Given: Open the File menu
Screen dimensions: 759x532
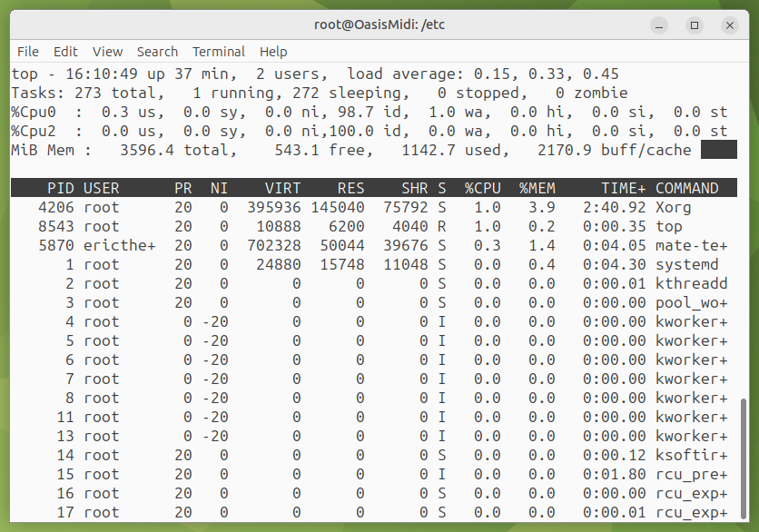Looking at the screenshot, I should [x=28, y=52].
